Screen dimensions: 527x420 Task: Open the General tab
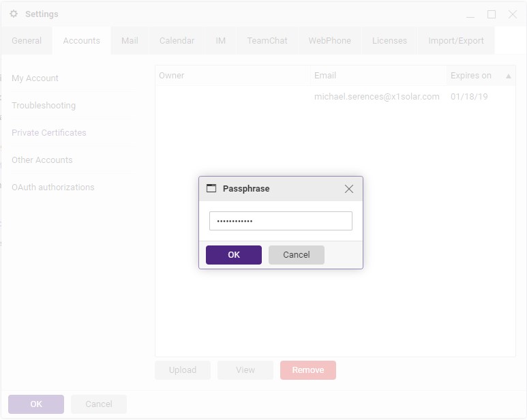[27, 41]
